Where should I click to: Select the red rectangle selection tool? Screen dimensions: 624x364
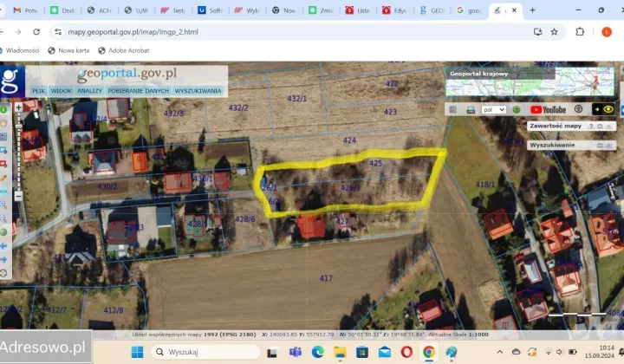pyautogui.click(x=3, y=164)
